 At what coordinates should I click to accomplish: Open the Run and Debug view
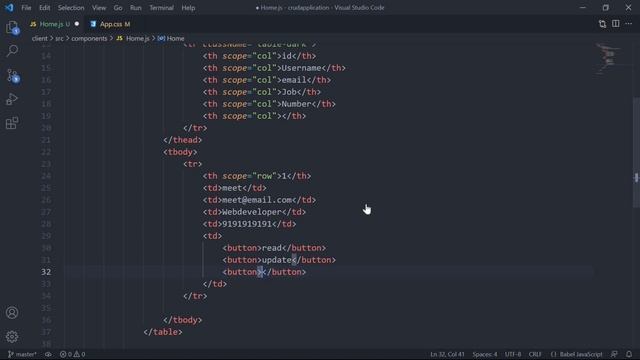pyautogui.click(x=12, y=99)
